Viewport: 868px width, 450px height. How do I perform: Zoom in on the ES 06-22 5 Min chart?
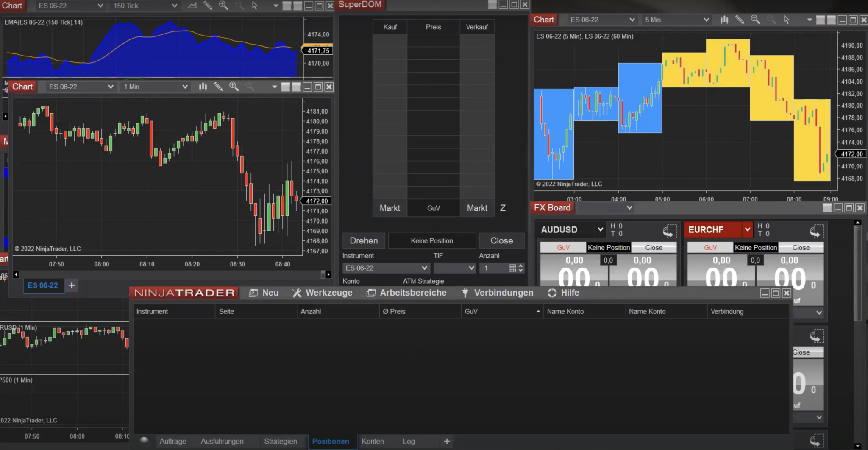coord(755,20)
